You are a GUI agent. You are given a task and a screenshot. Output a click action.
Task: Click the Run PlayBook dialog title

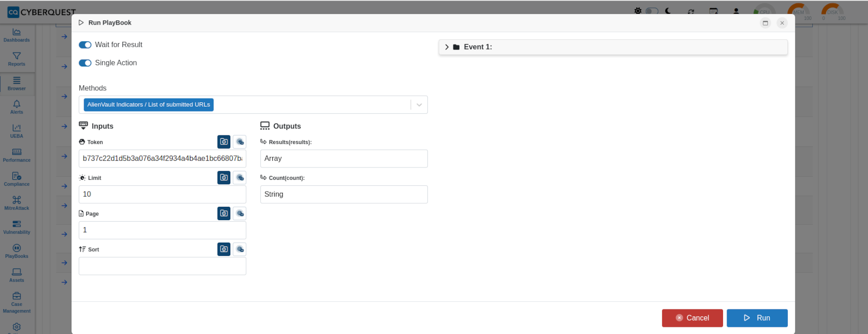[110, 23]
